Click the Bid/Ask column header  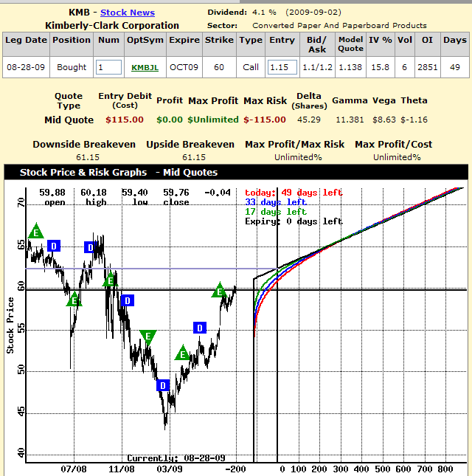(317, 44)
